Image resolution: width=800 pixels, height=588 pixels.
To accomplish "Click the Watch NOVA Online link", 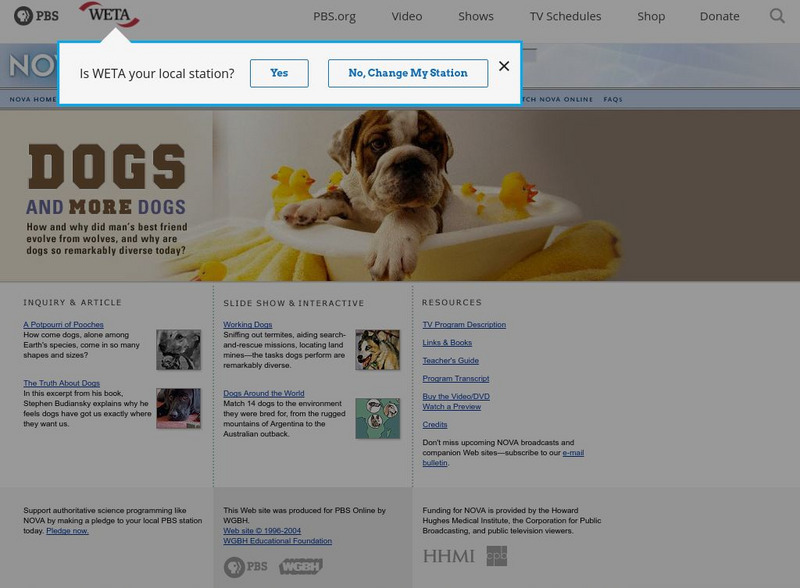I will (x=557, y=99).
